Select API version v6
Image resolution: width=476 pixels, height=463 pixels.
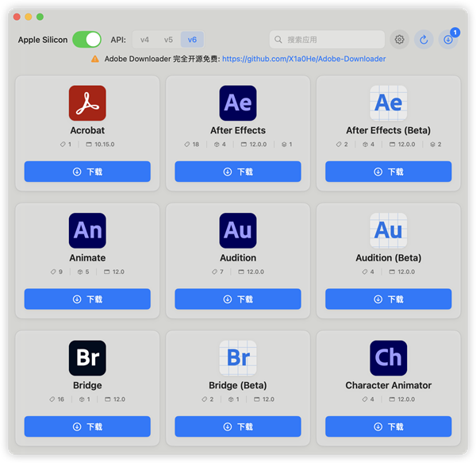click(192, 40)
